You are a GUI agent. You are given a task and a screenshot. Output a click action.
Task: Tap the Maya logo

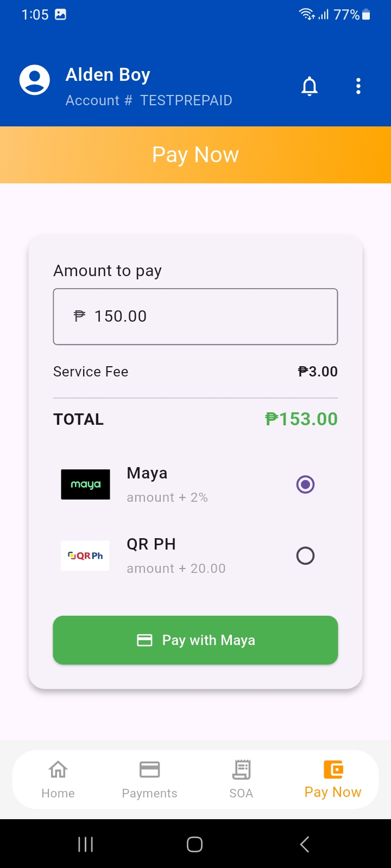click(85, 484)
